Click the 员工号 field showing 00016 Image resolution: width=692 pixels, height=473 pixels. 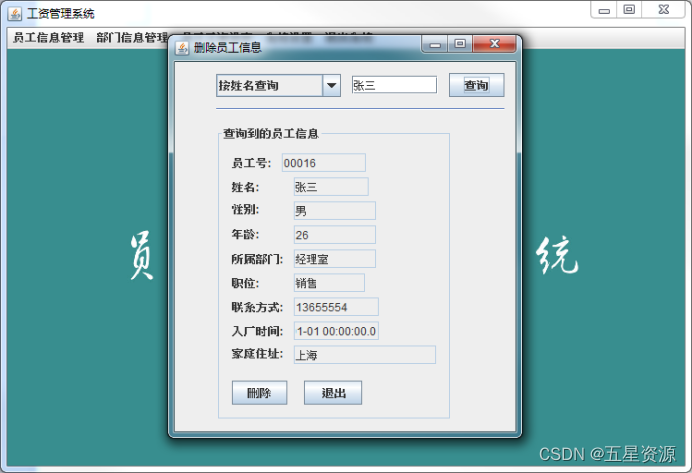click(x=323, y=163)
